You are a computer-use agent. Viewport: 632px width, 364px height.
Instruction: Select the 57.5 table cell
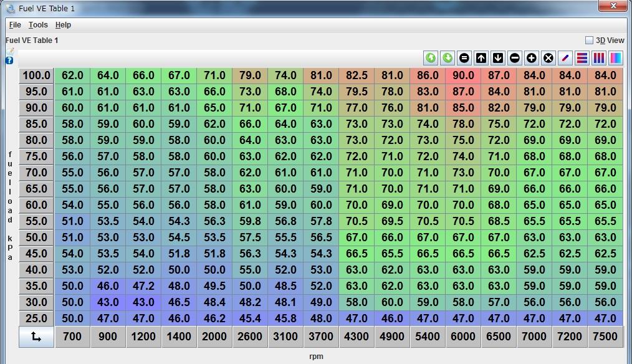pos(250,237)
